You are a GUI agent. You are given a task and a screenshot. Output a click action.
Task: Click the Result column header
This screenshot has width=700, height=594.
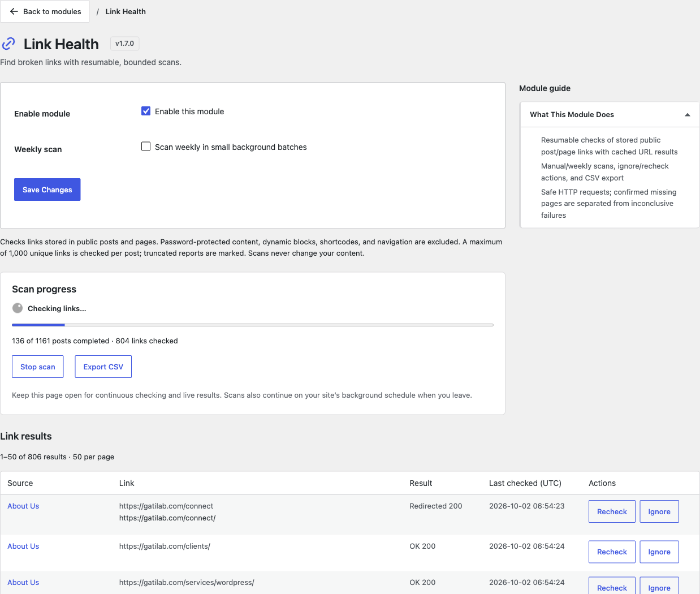point(421,483)
